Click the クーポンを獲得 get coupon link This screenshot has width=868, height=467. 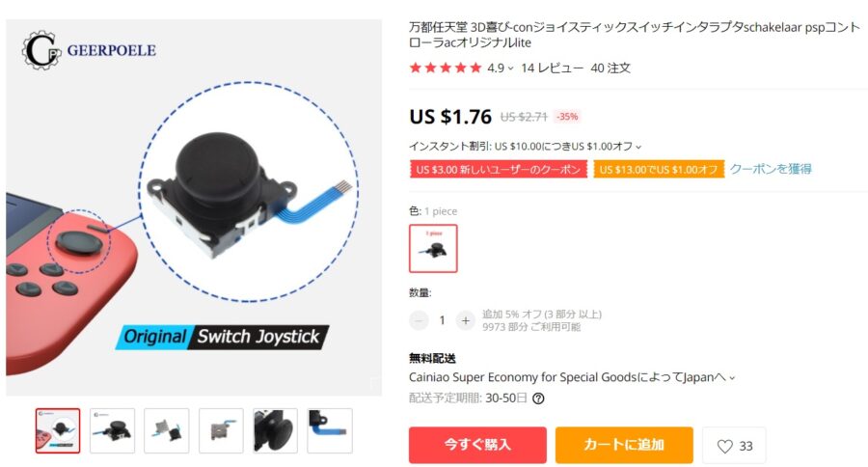coord(771,169)
